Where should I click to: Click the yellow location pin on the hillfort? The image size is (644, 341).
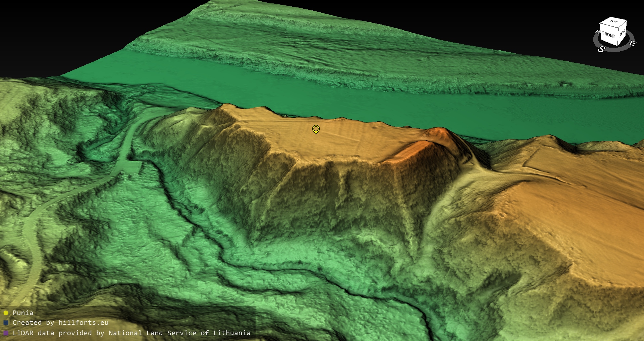316,129
